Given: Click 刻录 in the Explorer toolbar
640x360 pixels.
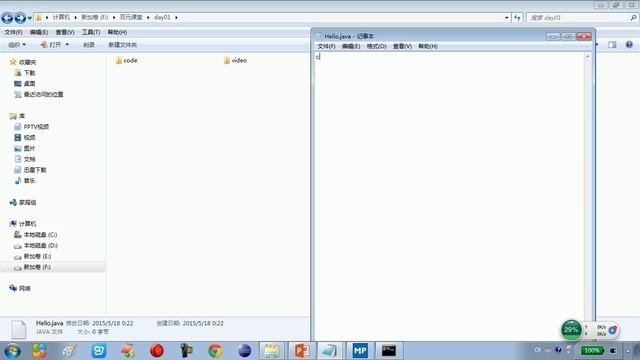Looking at the screenshot, I should [x=89, y=44].
